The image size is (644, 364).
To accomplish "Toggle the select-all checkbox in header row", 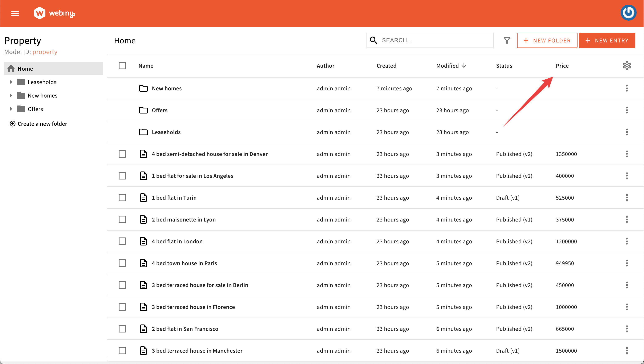I will (x=122, y=65).
